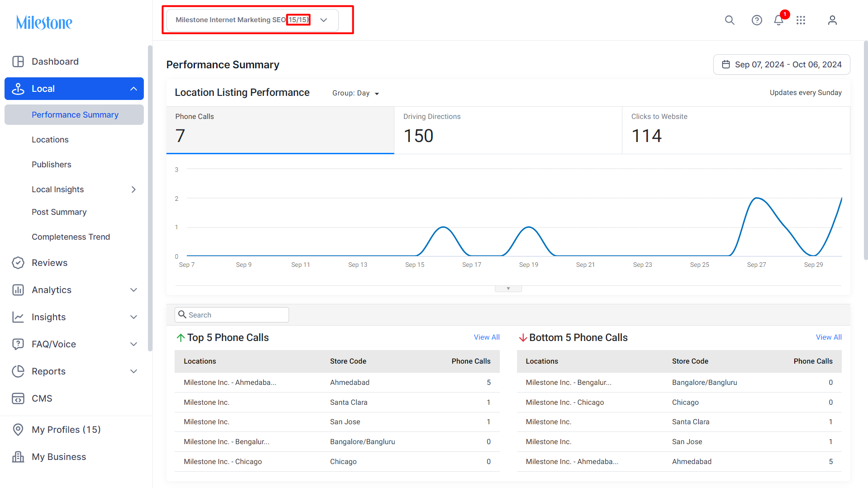Open the apps grid menu
The image size is (868, 488).
coord(801,20)
